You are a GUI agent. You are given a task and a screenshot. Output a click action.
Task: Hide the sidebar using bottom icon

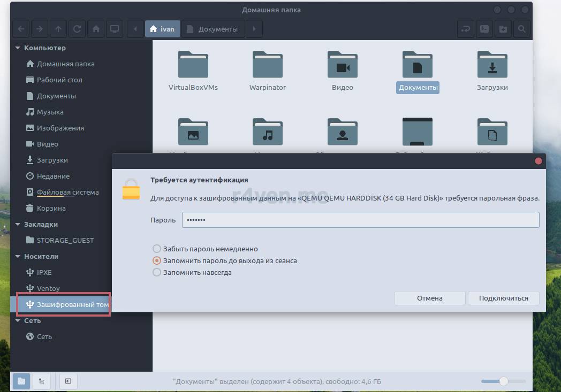pos(69,381)
